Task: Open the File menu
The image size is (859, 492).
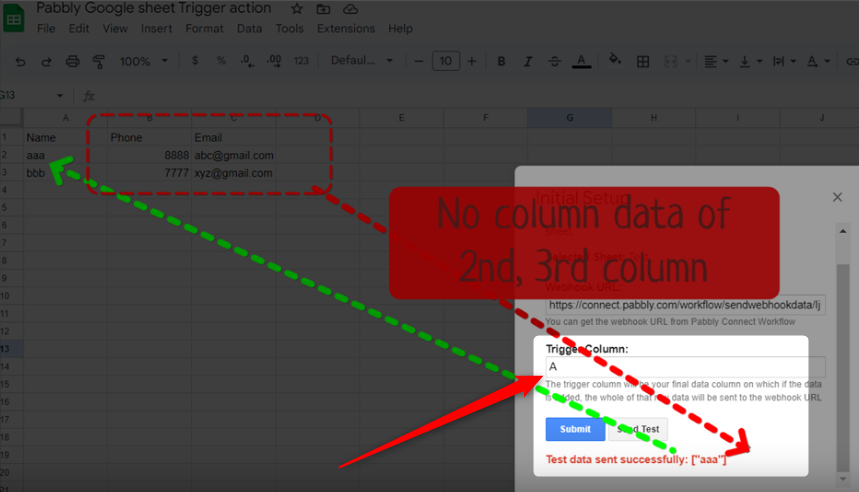Action: pyautogui.click(x=46, y=28)
